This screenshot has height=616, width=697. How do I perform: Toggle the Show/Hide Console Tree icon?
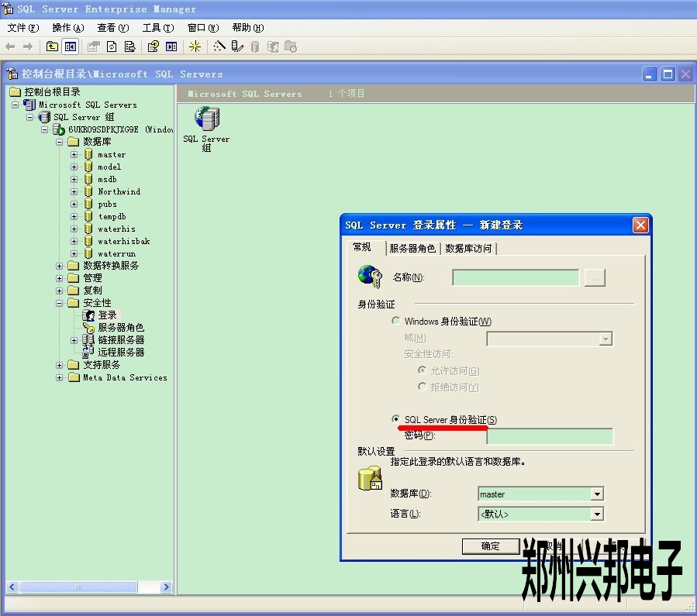click(71, 46)
